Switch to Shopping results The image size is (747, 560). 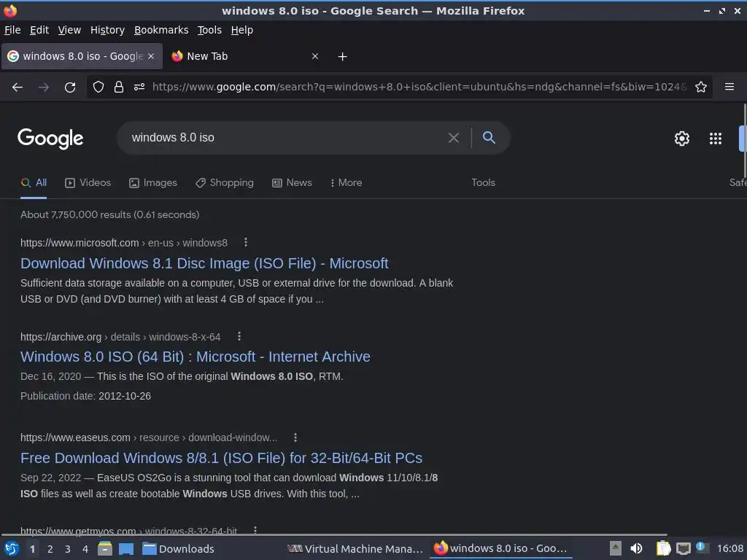225,183
